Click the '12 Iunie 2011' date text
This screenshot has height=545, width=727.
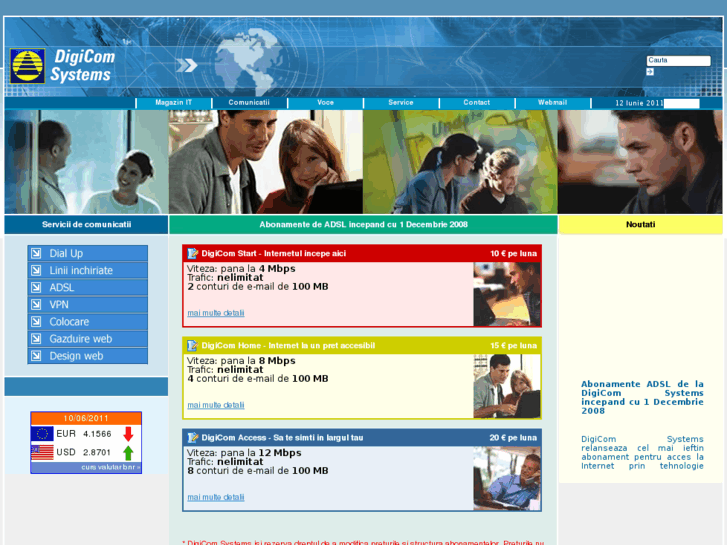639,103
